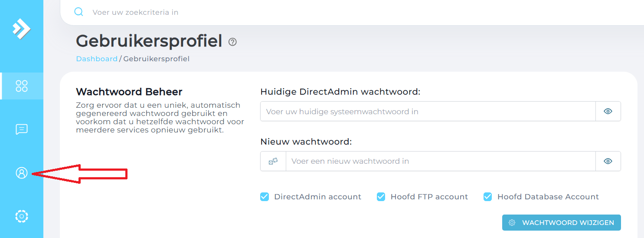Click the Gebruikersprofiel breadcrumb item
Image resolution: width=644 pixels, height=238 pixels.
point(156,59)
